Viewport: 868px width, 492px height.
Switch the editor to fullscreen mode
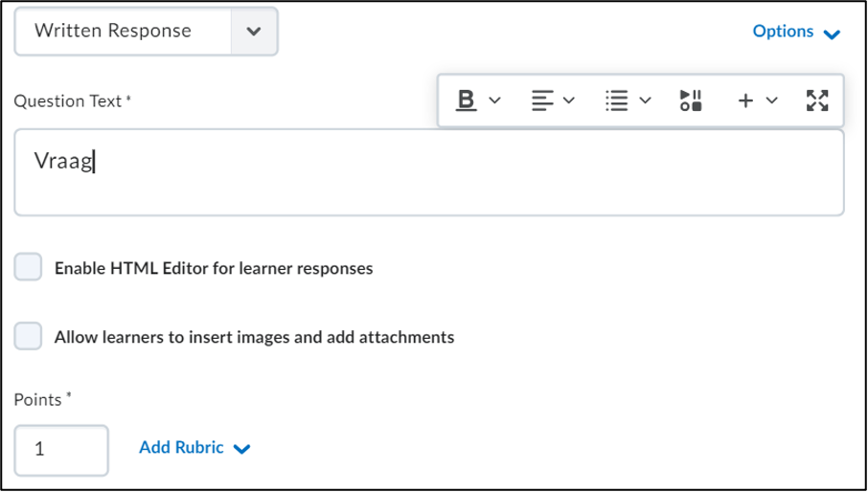[817, 101]
